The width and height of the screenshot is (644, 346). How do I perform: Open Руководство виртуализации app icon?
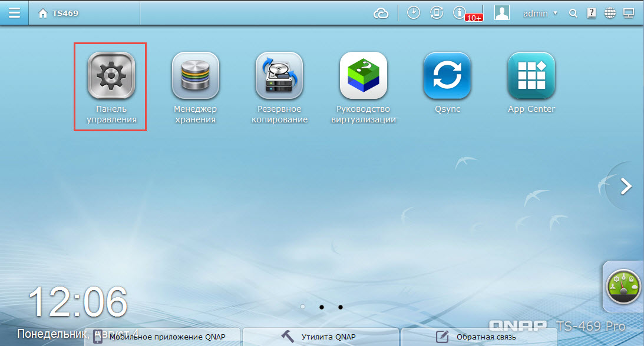364,75
